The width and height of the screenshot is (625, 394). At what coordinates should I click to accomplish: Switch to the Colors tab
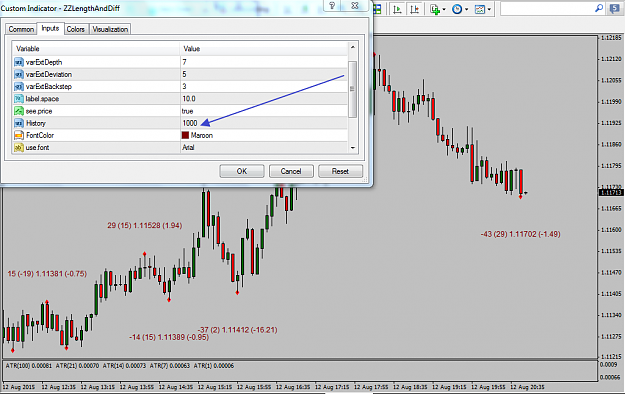click(x=76, y=29)
